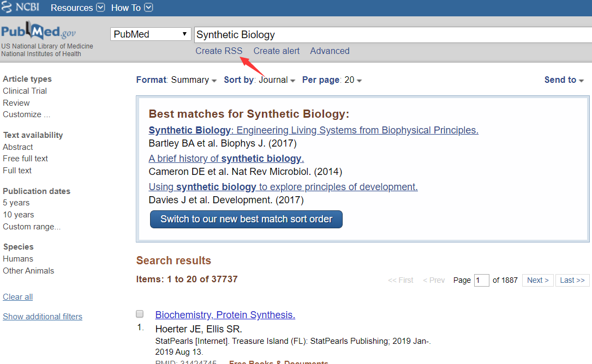Expand the Sort by Journal dropdown
This screenshot has width=592, height=364.
click(x=259, y=80)
